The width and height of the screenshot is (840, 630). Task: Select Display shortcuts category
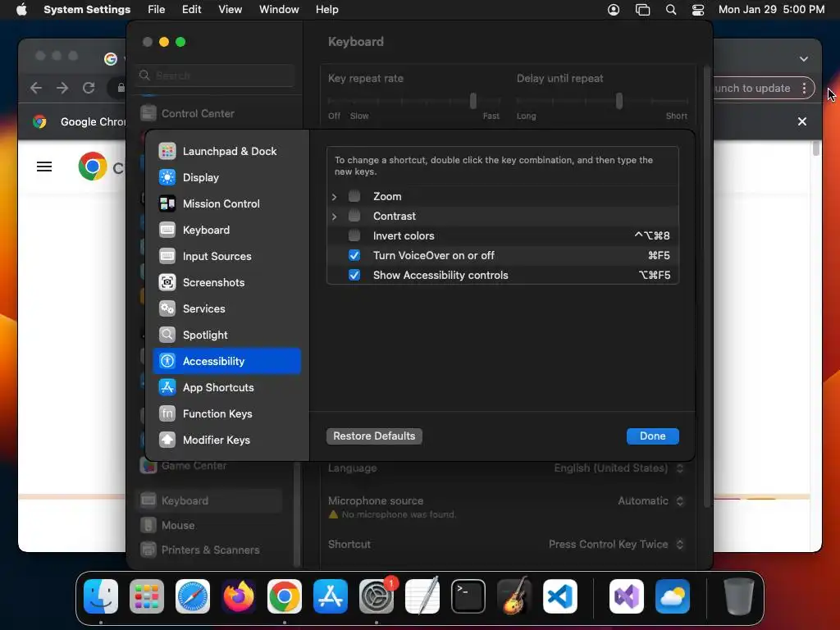(x=226, y=177)
